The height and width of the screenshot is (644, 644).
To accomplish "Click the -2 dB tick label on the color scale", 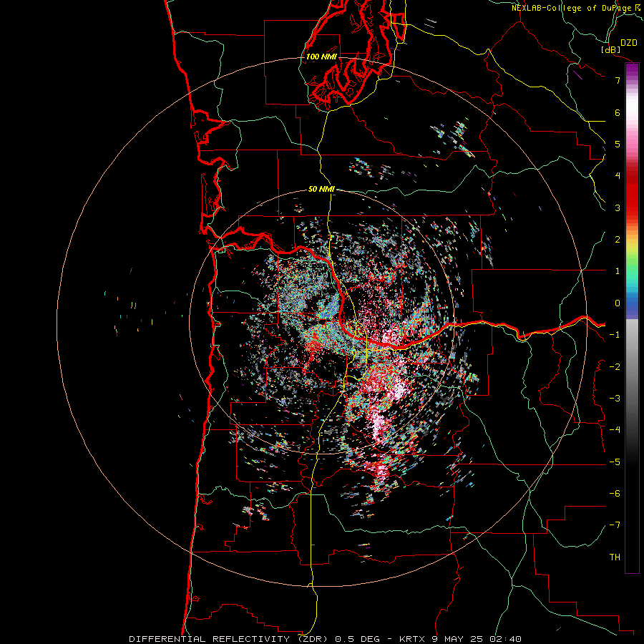I will pos(615,367).
